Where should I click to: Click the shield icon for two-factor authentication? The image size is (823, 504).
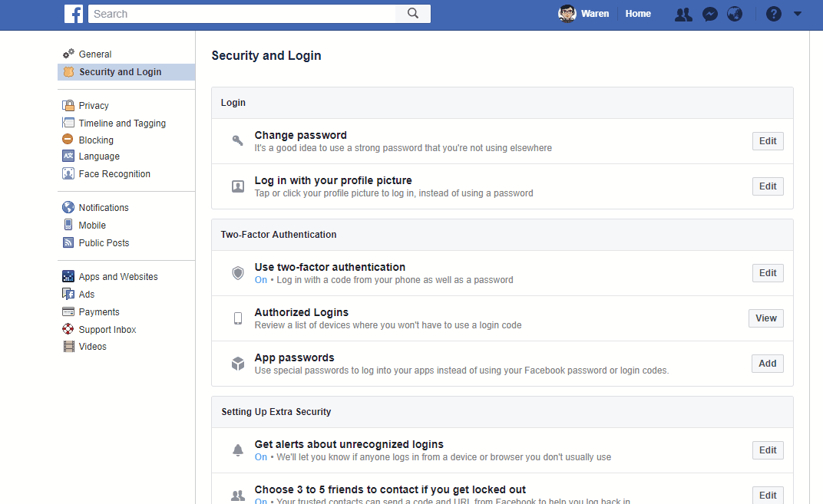click(237, 272)
